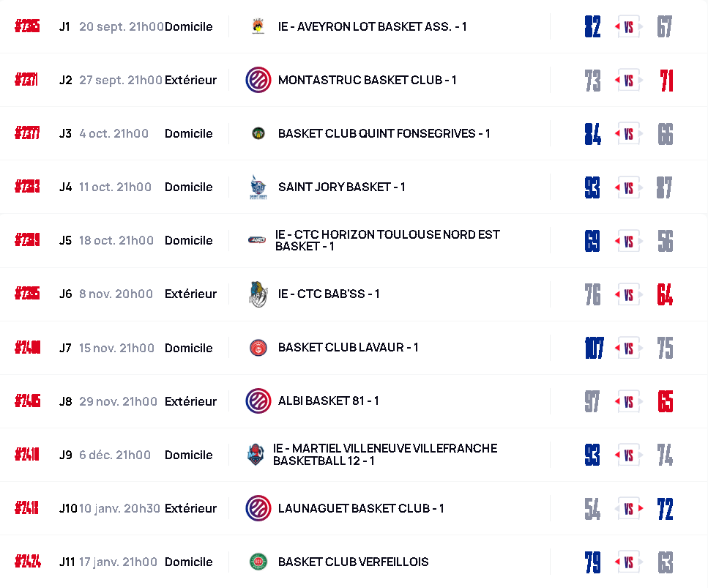The width and height of the screenshot is (708, 588).
Task: Click the VS badge for the J7 Lavaur game
Action: 628,349
